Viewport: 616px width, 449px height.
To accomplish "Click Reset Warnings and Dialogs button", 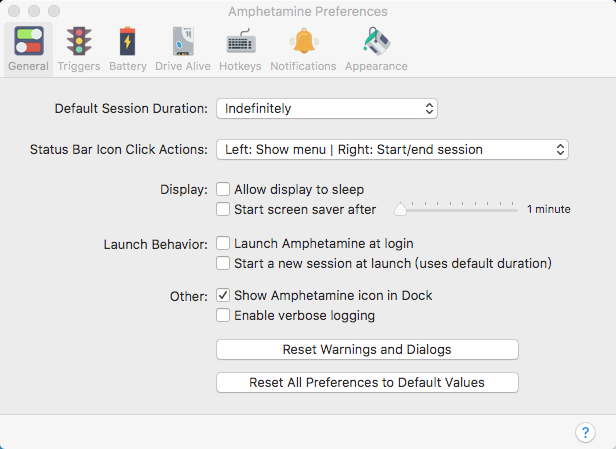I will [x=367, y=350].
